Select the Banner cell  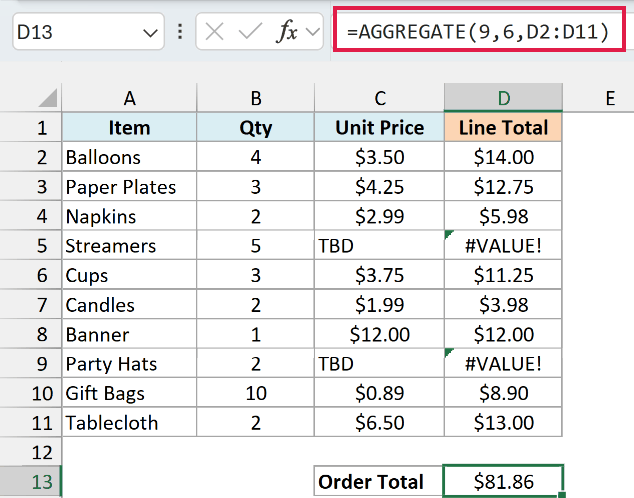(129, 334)
